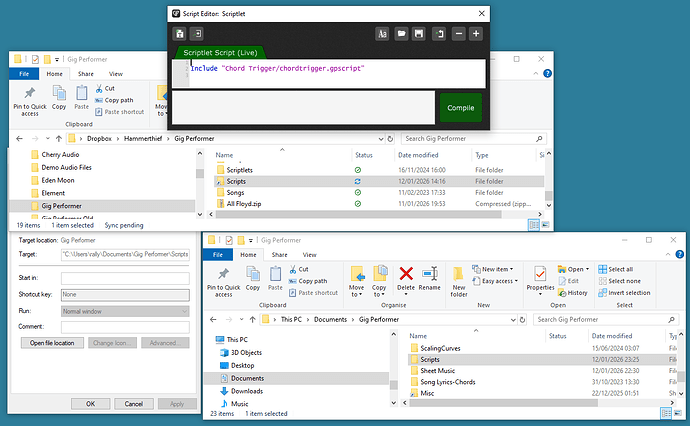Screen dimensions: 690x426
Task: Click the red Delete icon in Documents window
Action: pyautogui.click(x=407, y=277)
